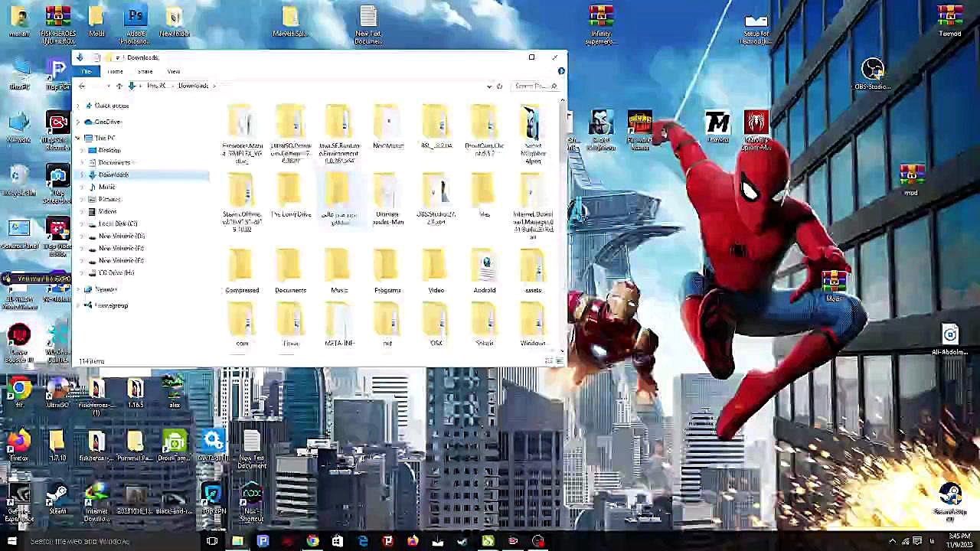Image resolution: width=980 pixels, height=551 pixels.
Task: Switch to the Share ribbon tab
Action: [x=145, y=71]
